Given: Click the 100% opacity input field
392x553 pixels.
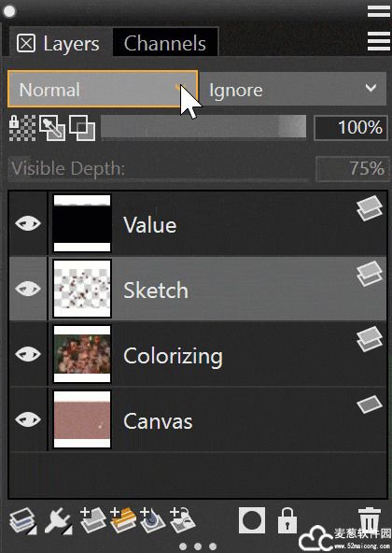Looking at the screenshot, I should (351, 127).
